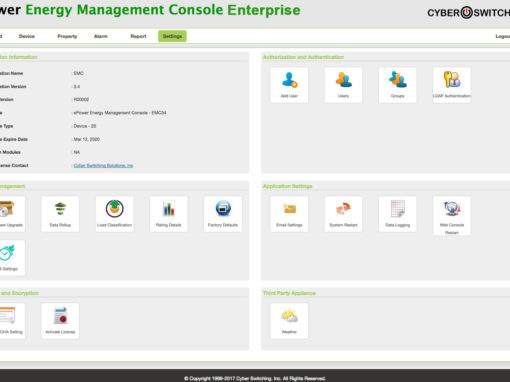
Task: Click the Energy Management Console Enterprise title
Action: pyautogui.click(x=163, y=10)
